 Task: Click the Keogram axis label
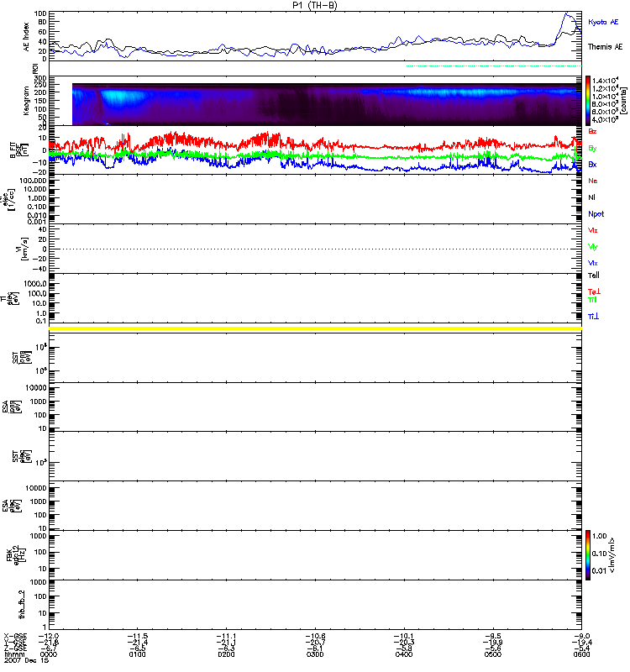click(x=27, y=101)
